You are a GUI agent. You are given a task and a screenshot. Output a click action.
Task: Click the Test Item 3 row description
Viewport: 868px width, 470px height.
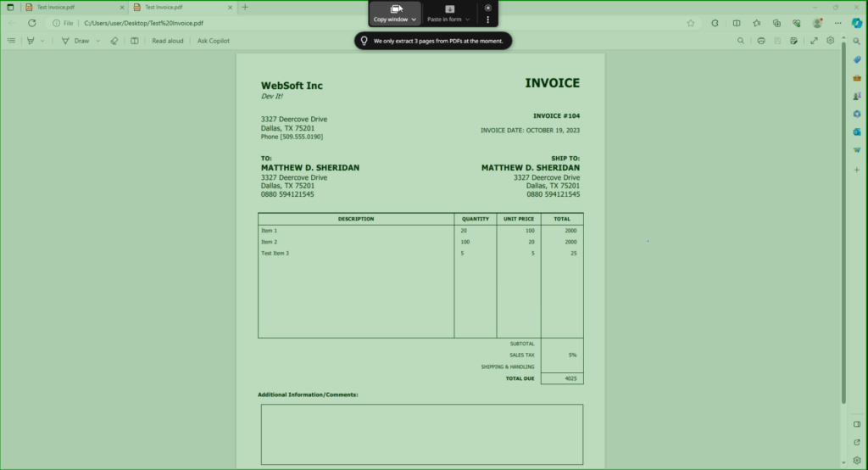(x=275, y=254)
